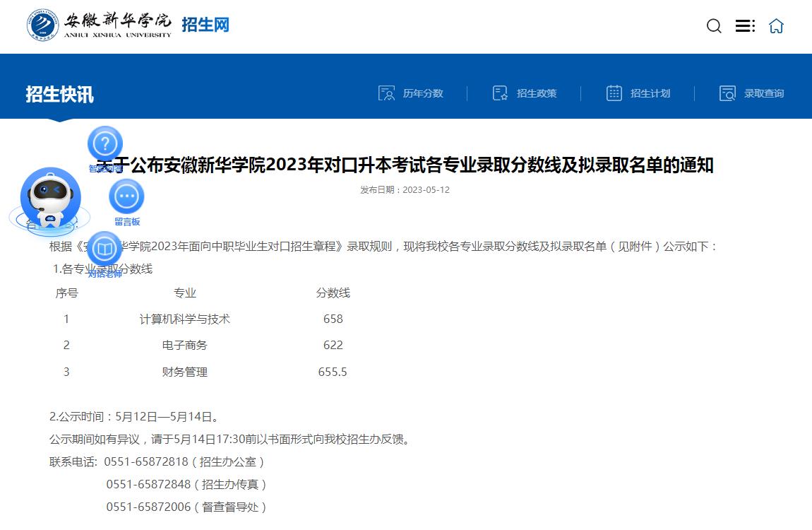Open the 录取查询 menu item

click(x=764, y=93)
